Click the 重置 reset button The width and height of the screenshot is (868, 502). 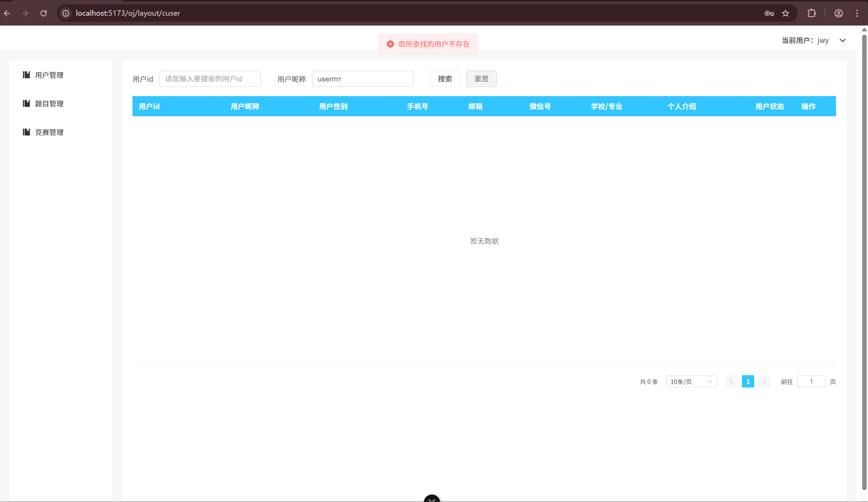point(481,79)
